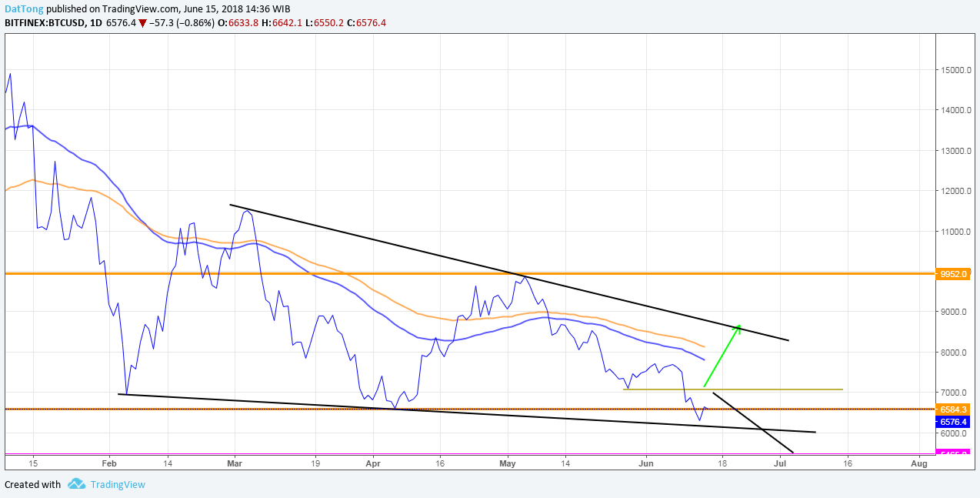The image size is (980, 498).
Task: Click the Feb date axis label
Action: tap(108, 464)
